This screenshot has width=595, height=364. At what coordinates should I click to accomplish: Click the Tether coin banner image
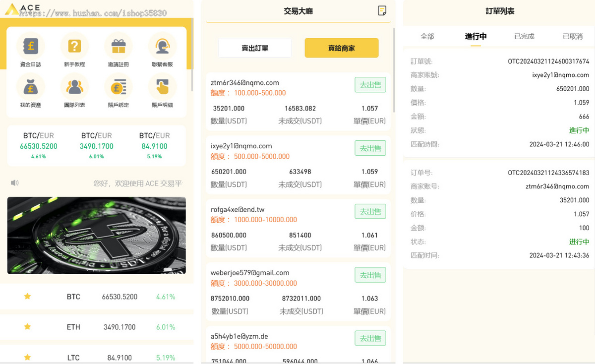(x=96, y=236)
